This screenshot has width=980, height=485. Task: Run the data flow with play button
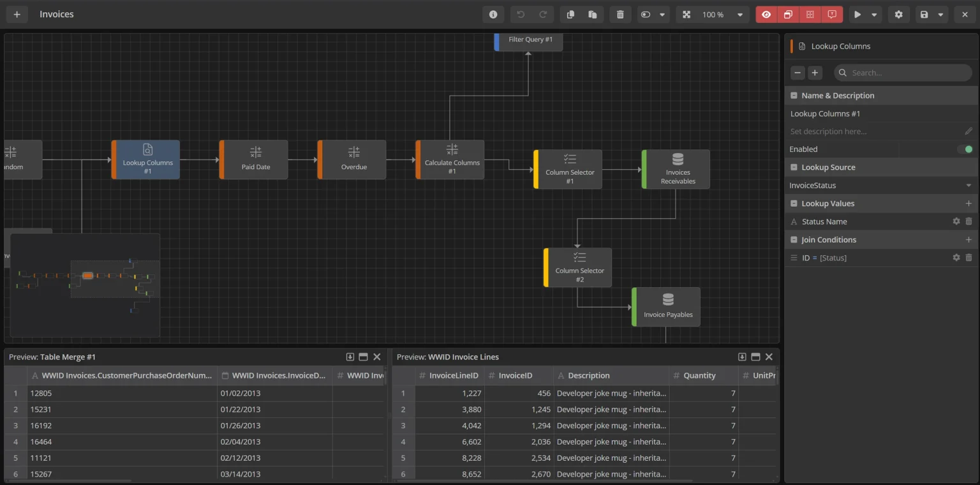click(x=857, y=15)
